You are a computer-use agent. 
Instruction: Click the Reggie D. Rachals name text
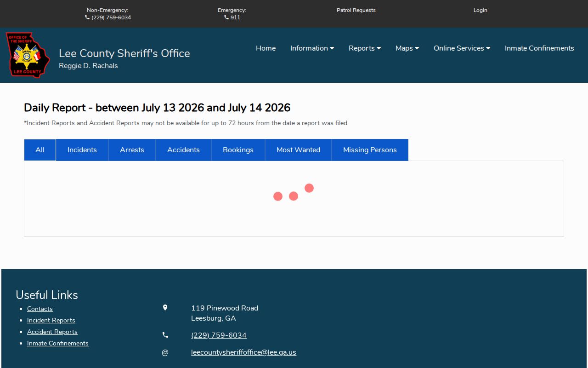pos(88,66)
